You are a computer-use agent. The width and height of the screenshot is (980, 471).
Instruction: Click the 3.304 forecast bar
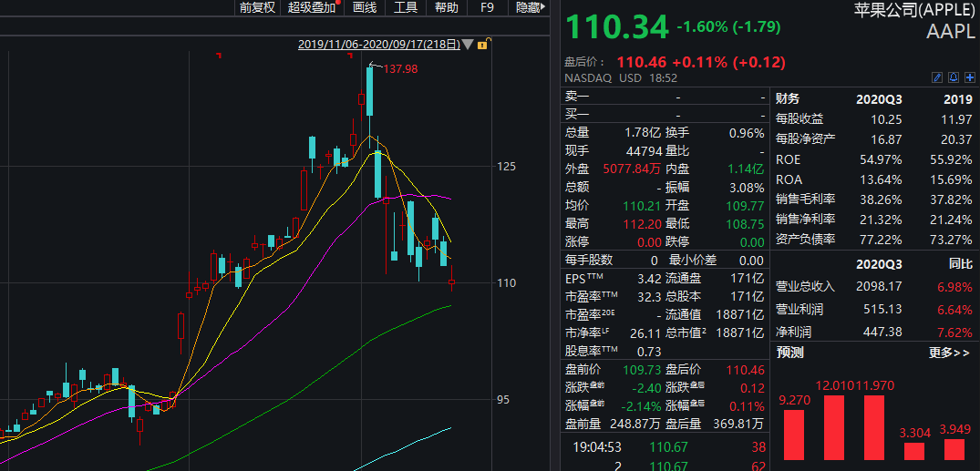tap(914, 452)
